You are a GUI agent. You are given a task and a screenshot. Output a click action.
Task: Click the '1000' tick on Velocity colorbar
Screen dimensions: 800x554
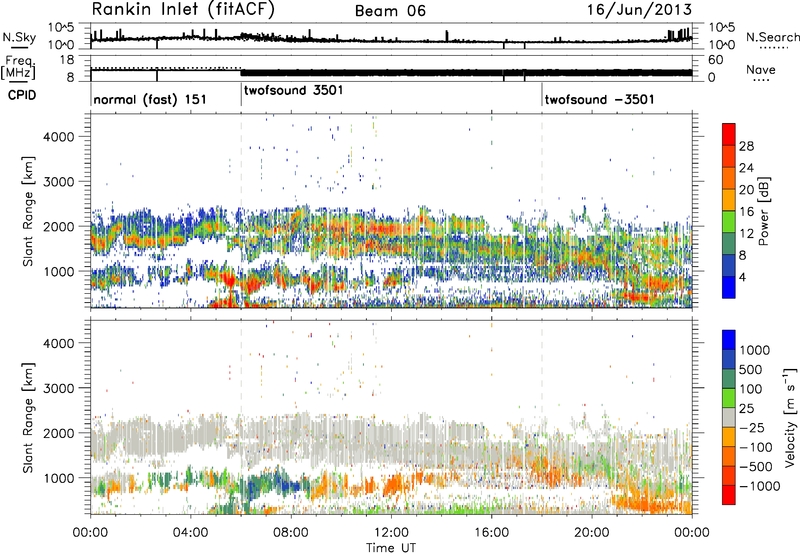(x=755, y=350)
